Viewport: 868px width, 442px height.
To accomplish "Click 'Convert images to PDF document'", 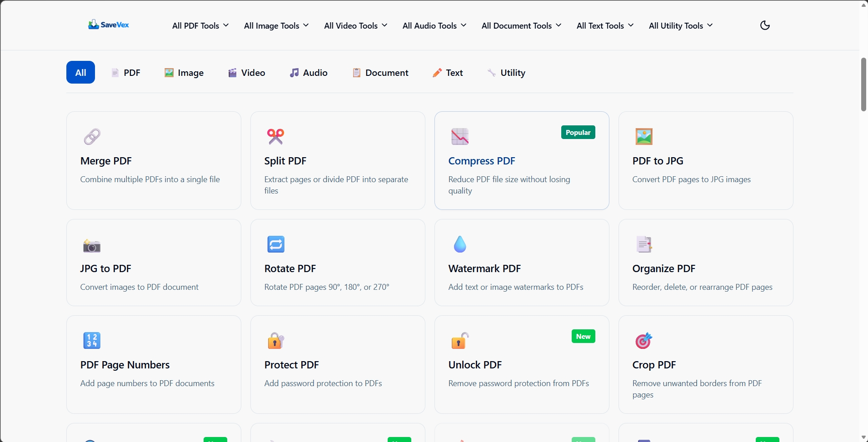I will coord(140,287).
